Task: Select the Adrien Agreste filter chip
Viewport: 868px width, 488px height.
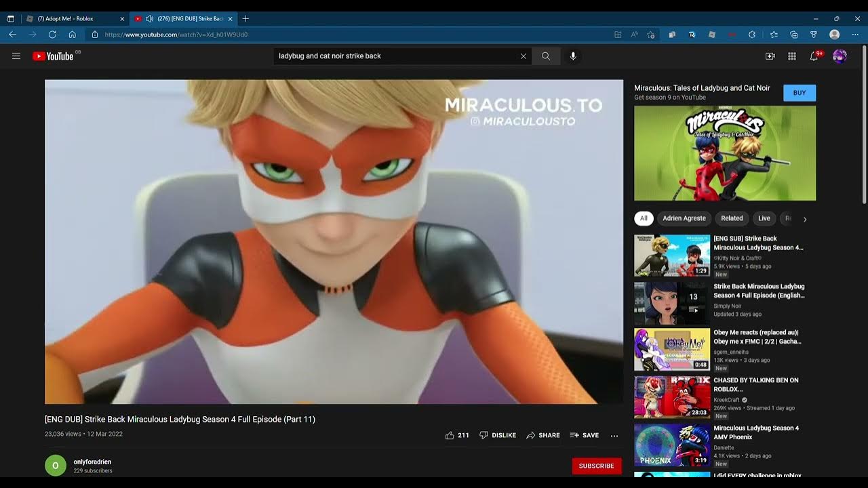Action: (x=684, y=218)
